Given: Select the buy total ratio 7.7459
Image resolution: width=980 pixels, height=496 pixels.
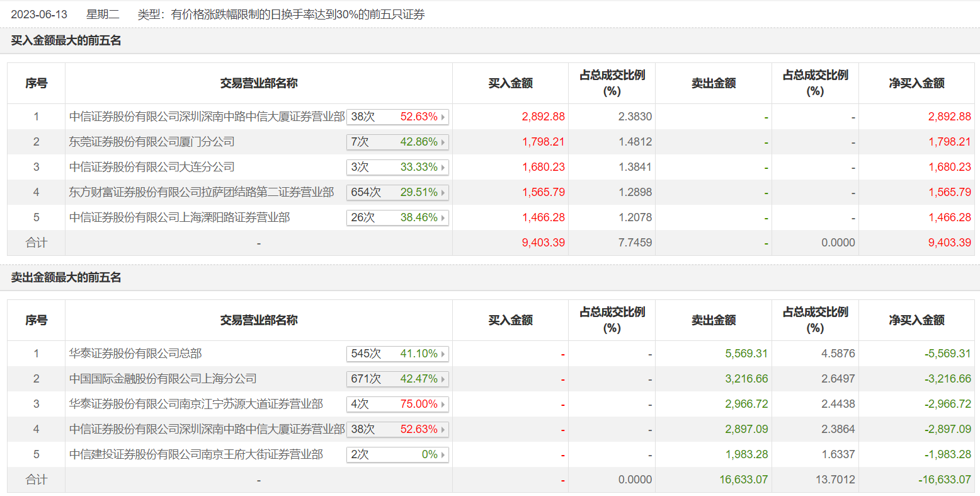Looking at the screenshot, I should point(635,243).
